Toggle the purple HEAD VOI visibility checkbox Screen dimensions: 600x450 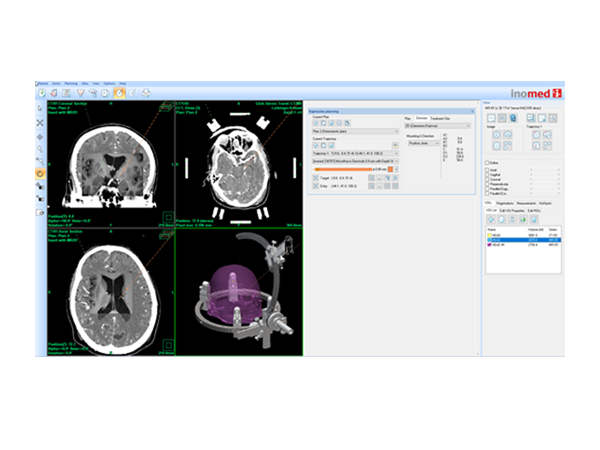click(490, 245)
